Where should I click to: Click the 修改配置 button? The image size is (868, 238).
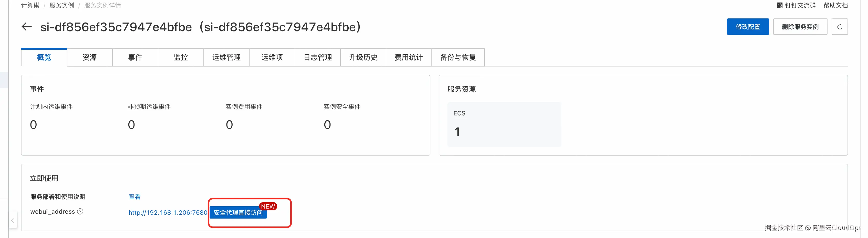click(748, 27)
